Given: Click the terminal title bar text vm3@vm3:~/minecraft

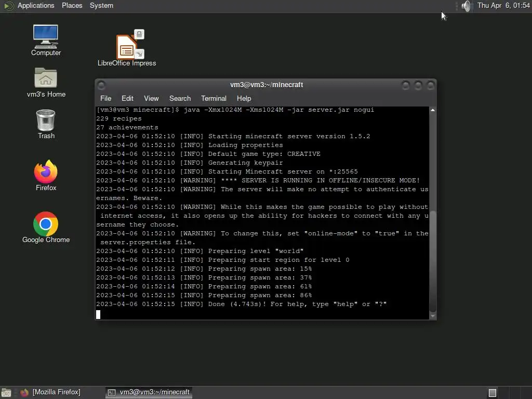Looking at the screenshot, I should point(267,85).
